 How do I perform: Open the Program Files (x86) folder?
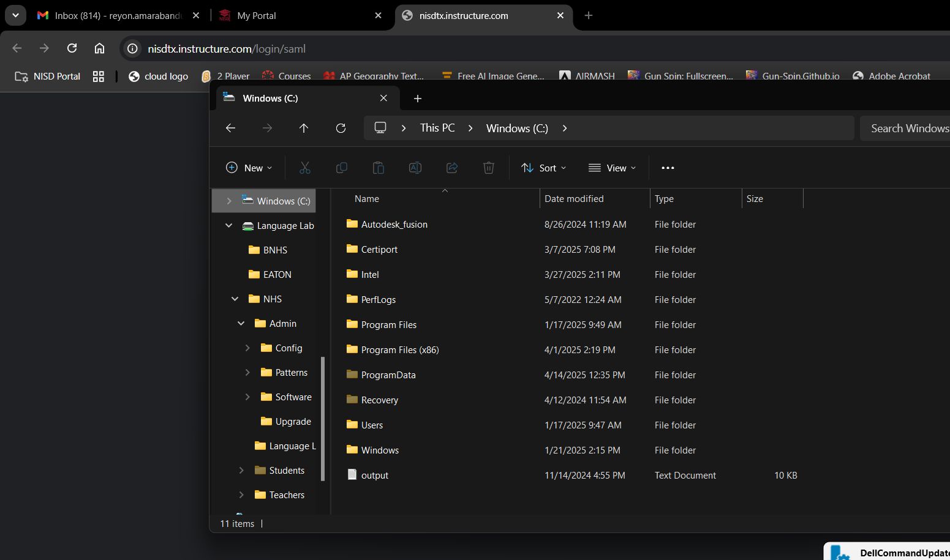click(400, 350)
